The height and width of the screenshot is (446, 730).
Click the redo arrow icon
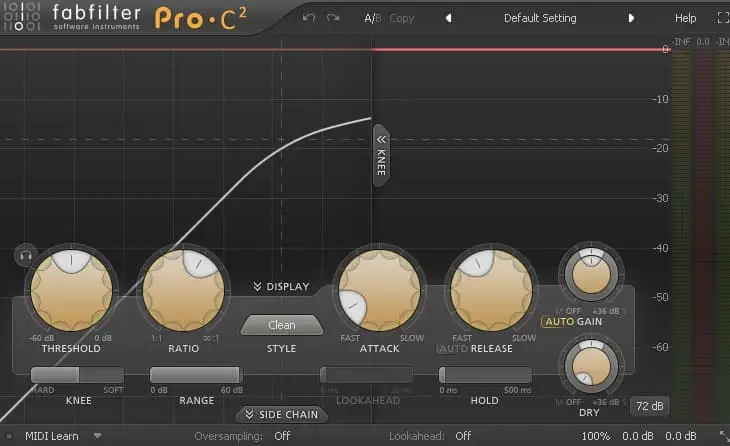[332, 18]
